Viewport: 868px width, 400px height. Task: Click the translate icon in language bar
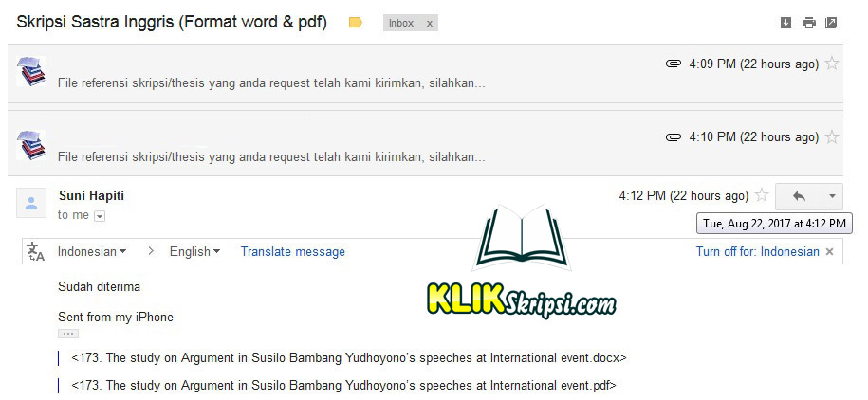tap(35, 252)
